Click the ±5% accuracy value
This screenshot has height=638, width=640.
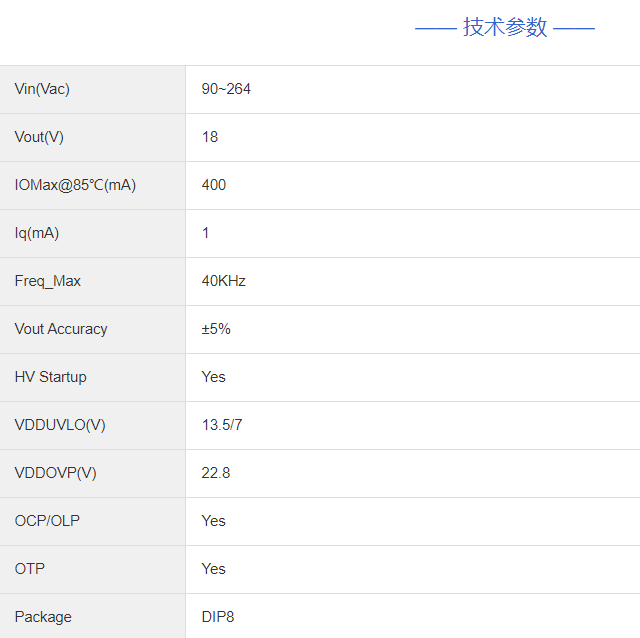(216, 329)
